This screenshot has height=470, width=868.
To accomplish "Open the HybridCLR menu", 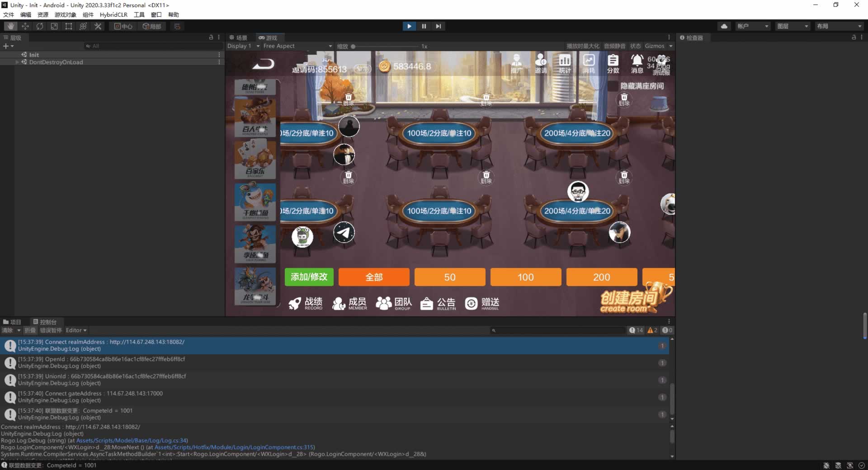I will coord(113,14).
